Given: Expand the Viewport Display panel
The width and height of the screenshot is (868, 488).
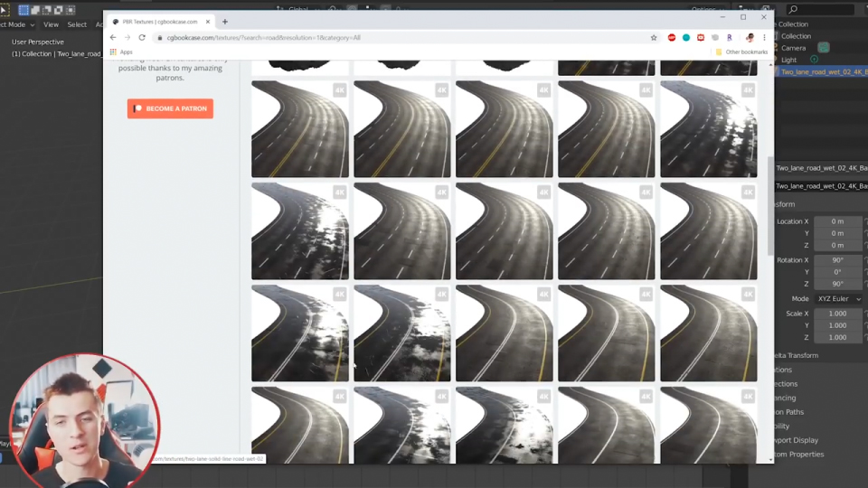Looking at the screenshot, I should pyautogui.click(x=797, y=440).
